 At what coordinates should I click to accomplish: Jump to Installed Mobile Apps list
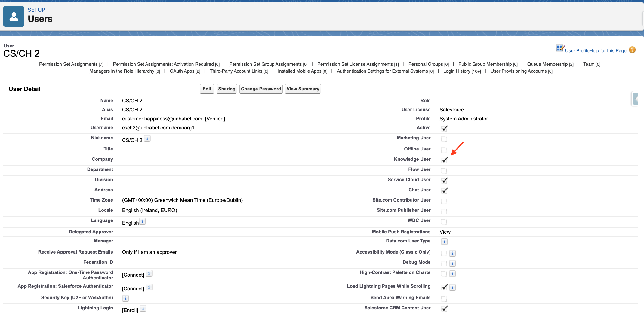(x=303, y=71)
